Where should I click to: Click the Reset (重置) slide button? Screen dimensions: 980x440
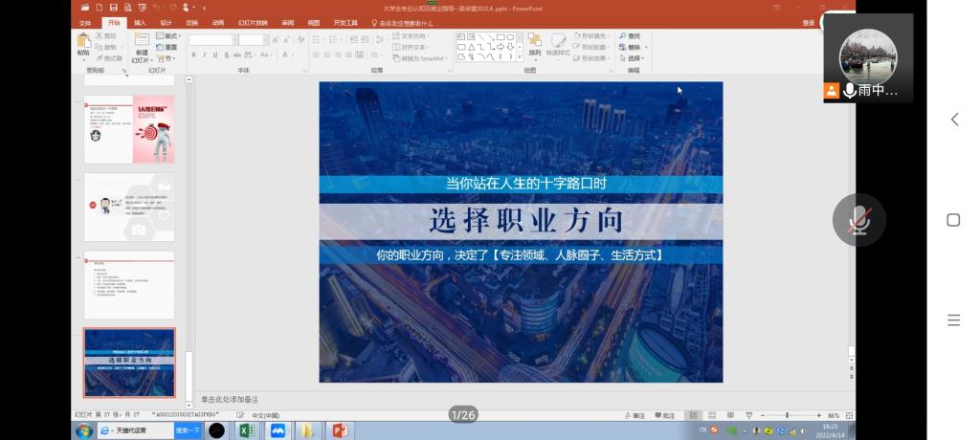pos(168,47)
